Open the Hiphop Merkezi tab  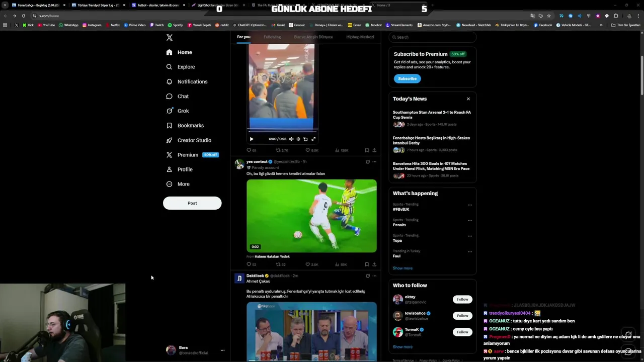pos(360,37)
